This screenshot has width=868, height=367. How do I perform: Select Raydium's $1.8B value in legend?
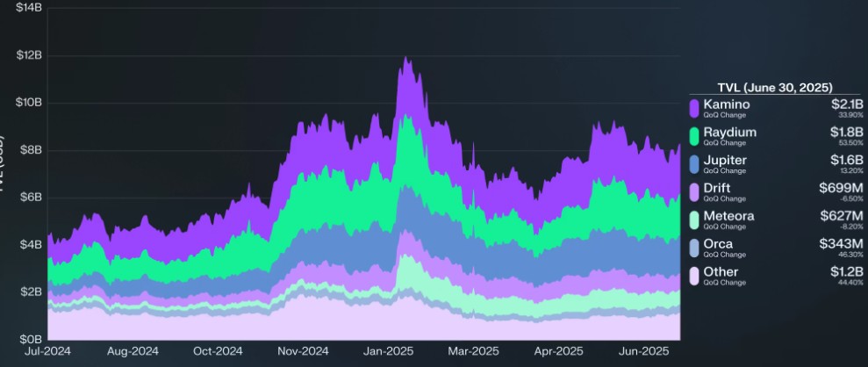[848, 132]
